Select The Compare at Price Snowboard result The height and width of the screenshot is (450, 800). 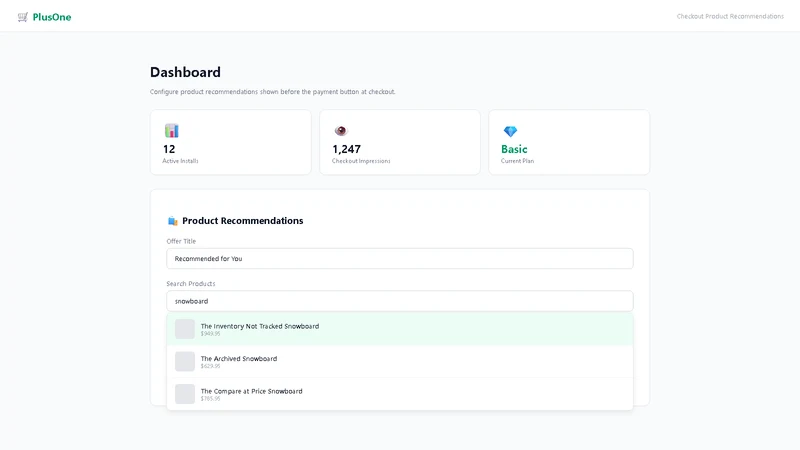pyautogui.click(x=399, y=394)
